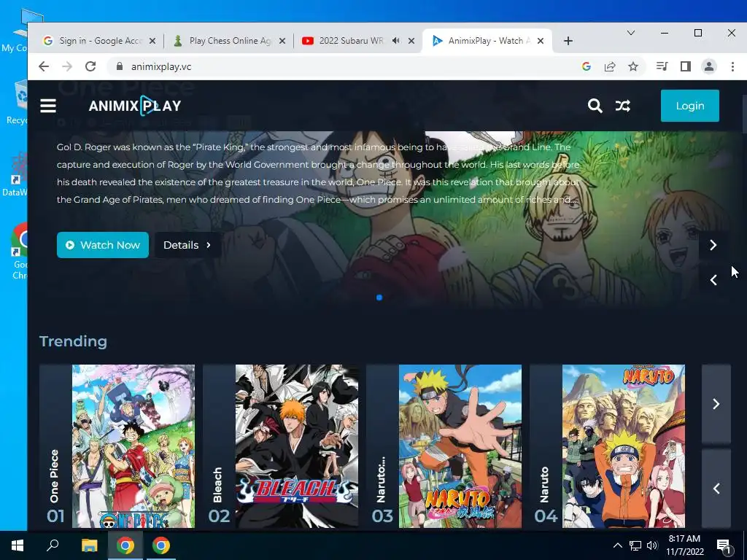Image resolution: width=747 pixels, height=560 pixels.
Task: Open the One Piece trending poster
Action: click(133, 446)
